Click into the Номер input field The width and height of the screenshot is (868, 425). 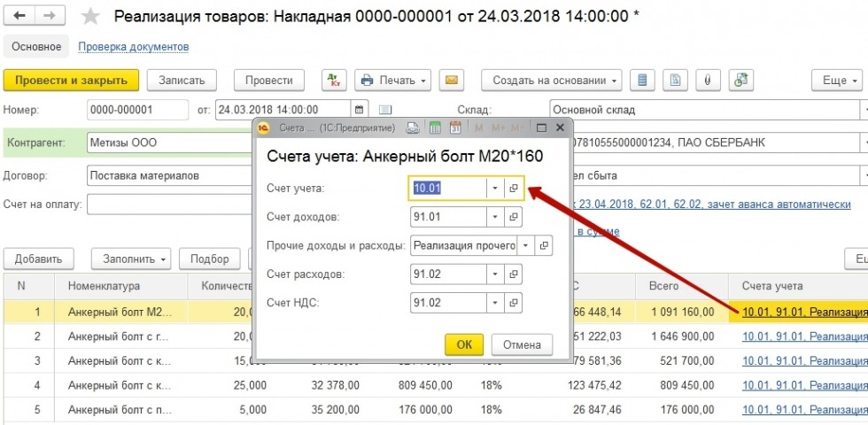(137, 110)
